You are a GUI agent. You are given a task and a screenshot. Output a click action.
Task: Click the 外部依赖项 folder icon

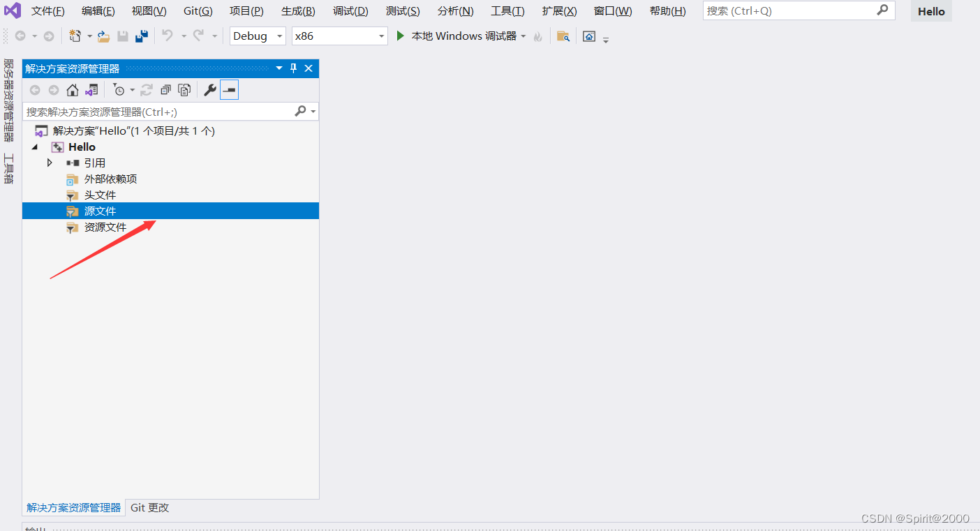pos(73,179)
